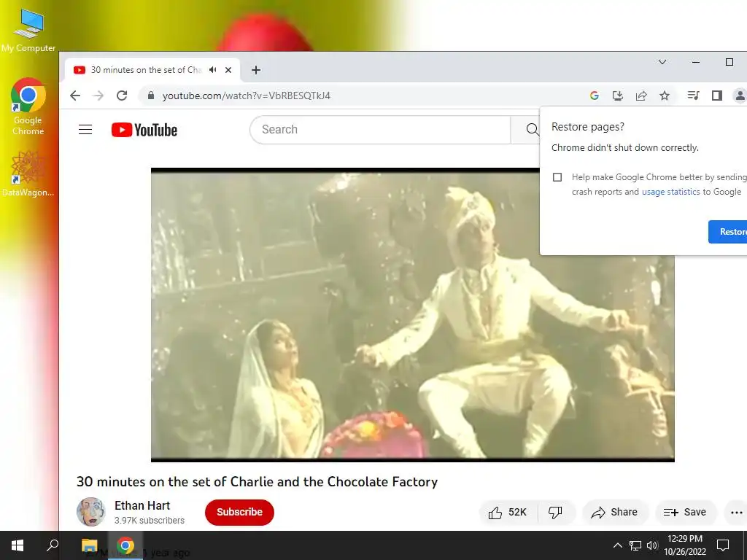747x560 pixels.
Task: View site information padlock icon
Action: (x=151, y=96)
